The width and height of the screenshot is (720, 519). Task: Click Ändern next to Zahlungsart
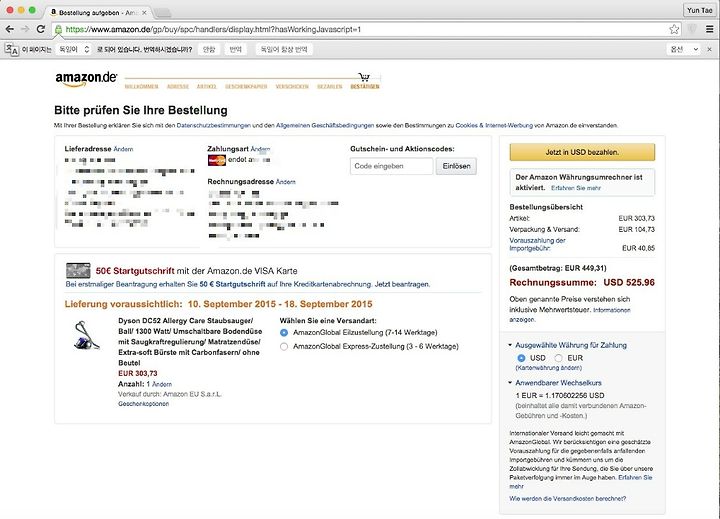(x=260, y=149)
